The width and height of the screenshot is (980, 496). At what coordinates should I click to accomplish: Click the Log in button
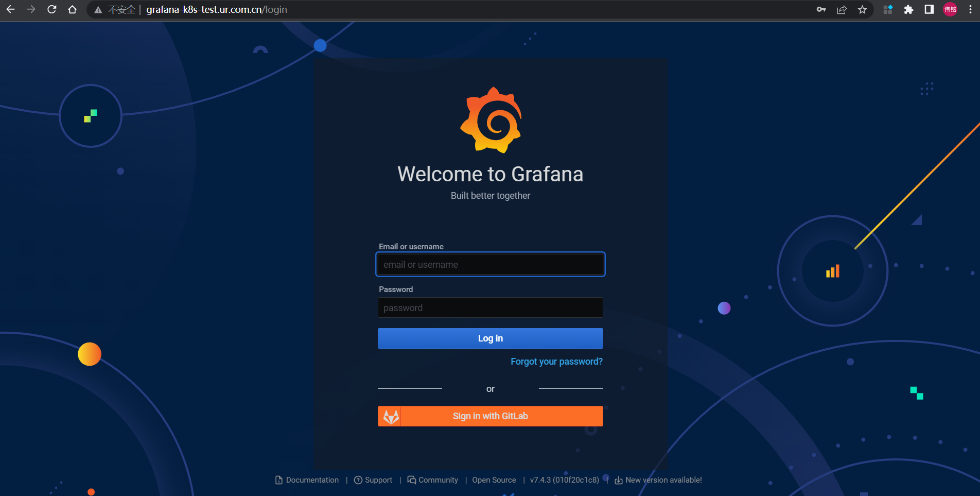coord(491,338)
